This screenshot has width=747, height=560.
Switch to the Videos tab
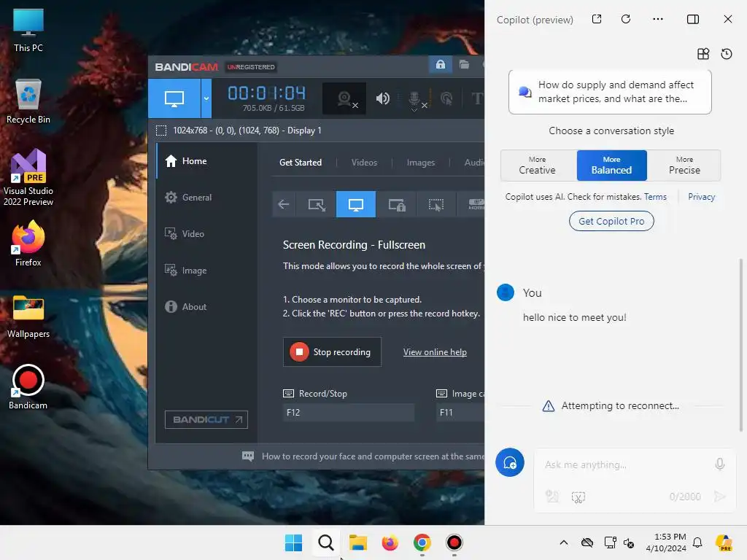[x=364, y=163]
